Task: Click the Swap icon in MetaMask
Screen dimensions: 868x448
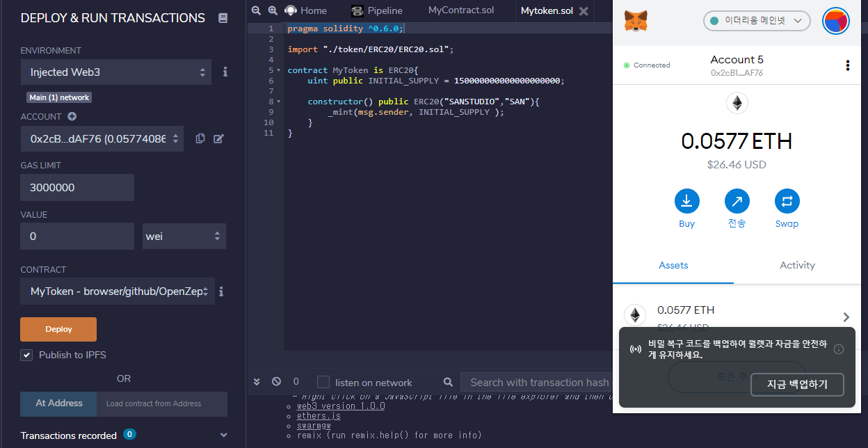Action: (787, 202)
